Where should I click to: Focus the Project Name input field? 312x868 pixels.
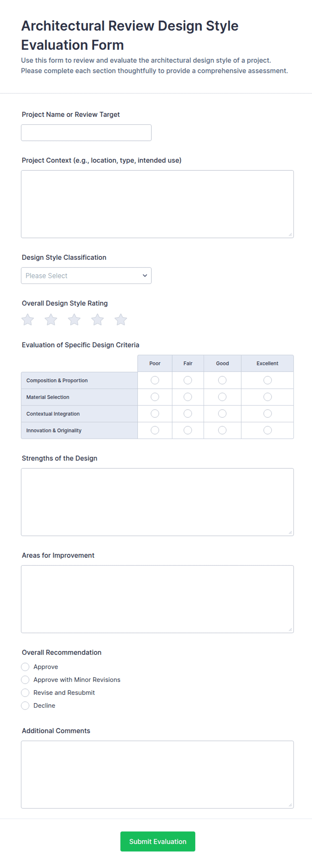point(86,133)
